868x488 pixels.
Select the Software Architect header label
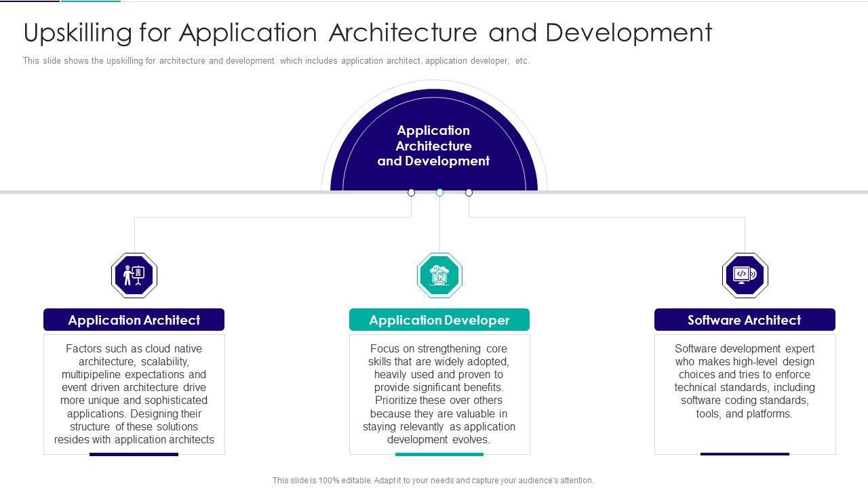tap(745, 320)
